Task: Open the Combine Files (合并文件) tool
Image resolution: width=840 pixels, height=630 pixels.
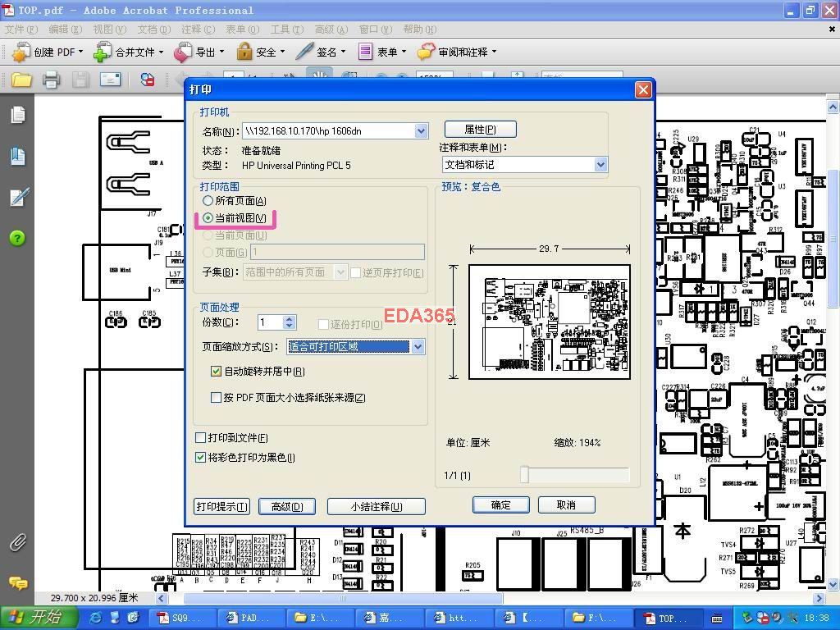Action: click(x=102, y=52)
